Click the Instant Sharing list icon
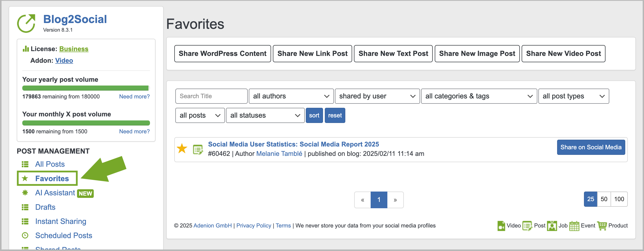Screen dimensions: 644x251 click(25, 221)
